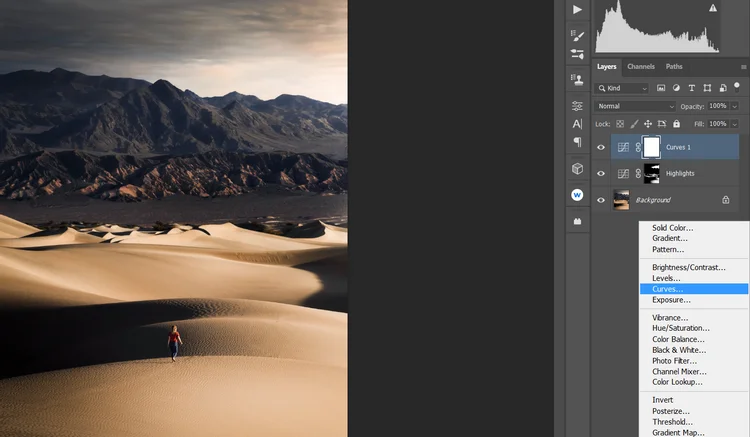Choose Curves... from the adjustment menu
Viewport: 750px width, 437px height.
point(668,289)
